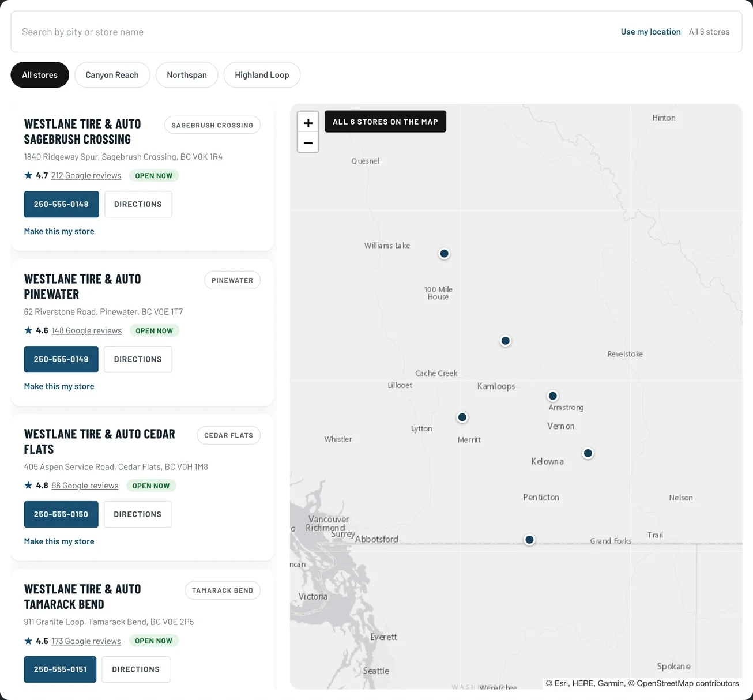The width and height of the screenshot is (753, 700).
Task: Click Pinewater star rating icon
Action: [28, 330]
